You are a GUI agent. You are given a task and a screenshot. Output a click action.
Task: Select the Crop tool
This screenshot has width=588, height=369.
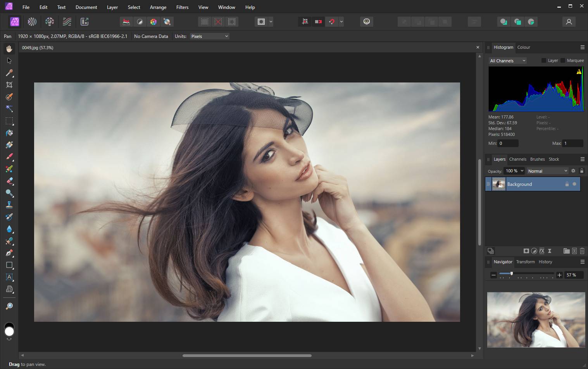click(x=9, y=85)
